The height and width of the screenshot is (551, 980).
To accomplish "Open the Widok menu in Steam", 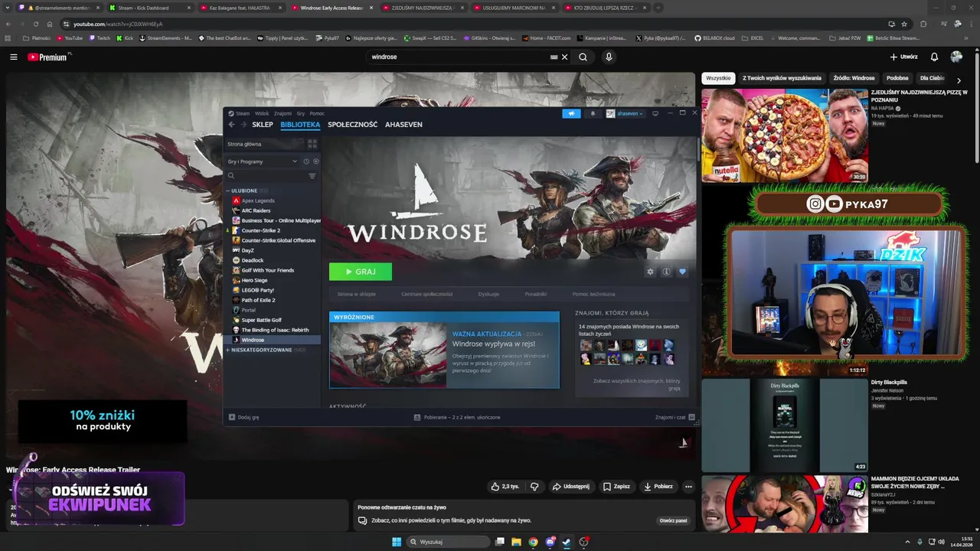I will pos(262,113).
